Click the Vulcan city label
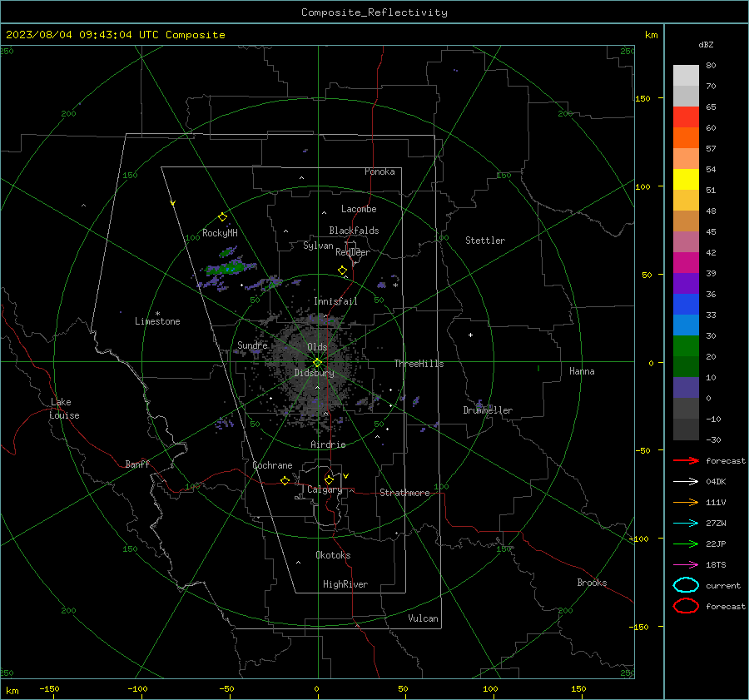749x700 pixels. pos(424,618)
